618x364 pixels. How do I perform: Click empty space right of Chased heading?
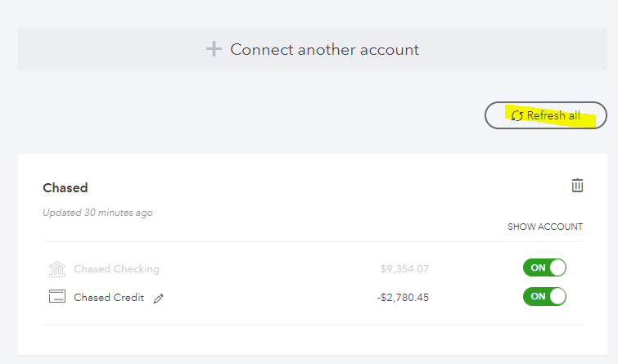click(327, 188)
